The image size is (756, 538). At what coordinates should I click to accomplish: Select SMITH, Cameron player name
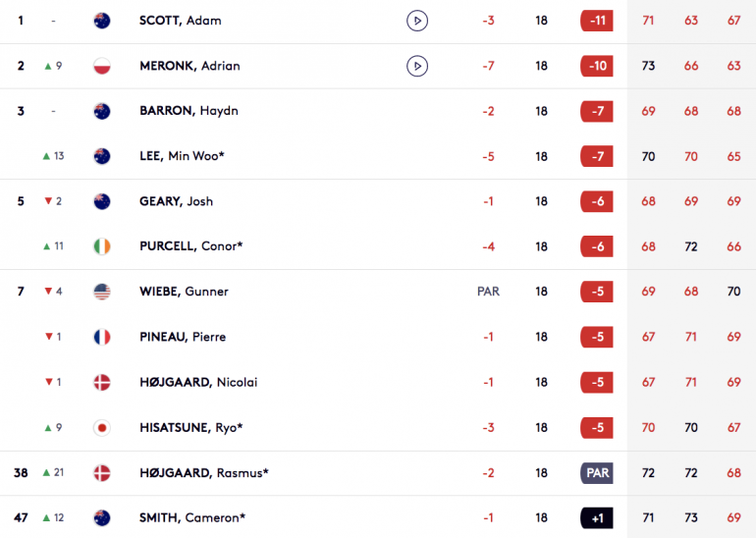click(x=192, y=517)
